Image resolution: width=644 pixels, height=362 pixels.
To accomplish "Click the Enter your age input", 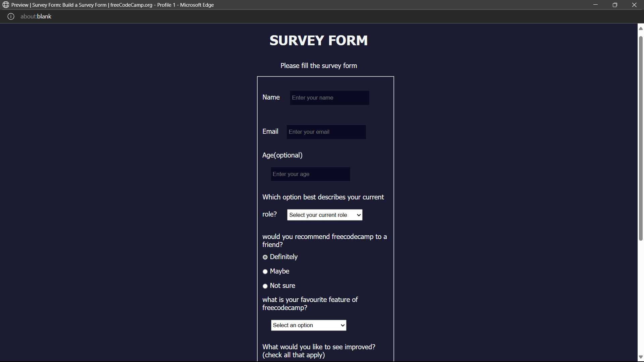I will (x=310, y=174).
